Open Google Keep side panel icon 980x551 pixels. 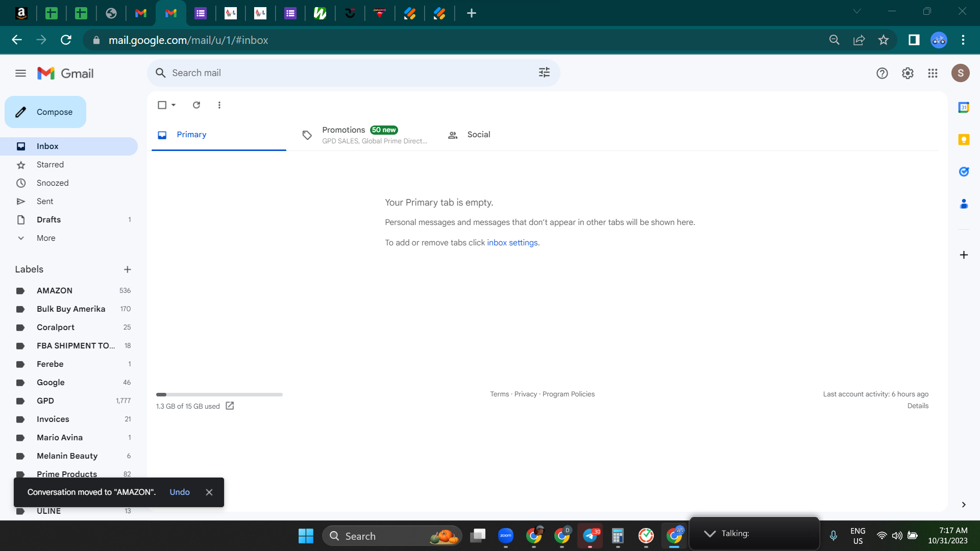click(x=964, y=140)
